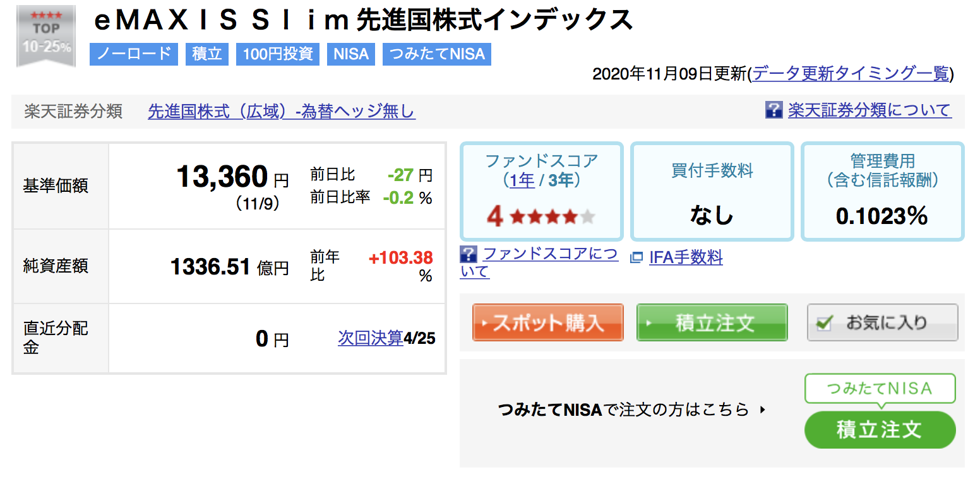
Task: Click the question mark icon beside ファンドスコアについて
Action: tap(469, 255)
